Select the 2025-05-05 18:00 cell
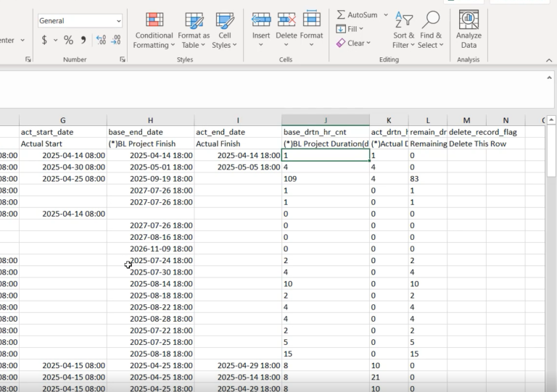 [x=238, y=167]
